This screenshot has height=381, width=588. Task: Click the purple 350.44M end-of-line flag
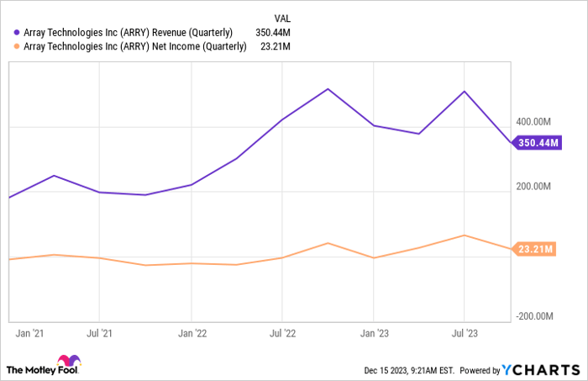pyautogui.click(x=537, y=143)
